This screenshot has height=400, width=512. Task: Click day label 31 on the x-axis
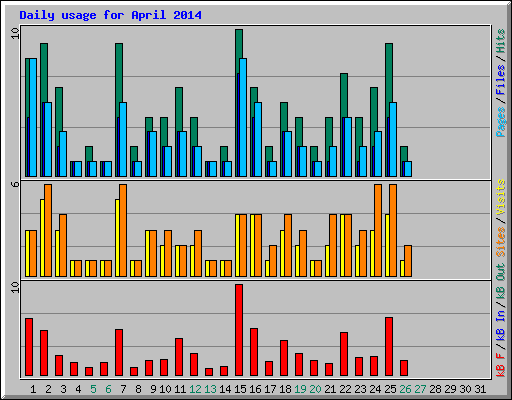click(x=480, y=389)
